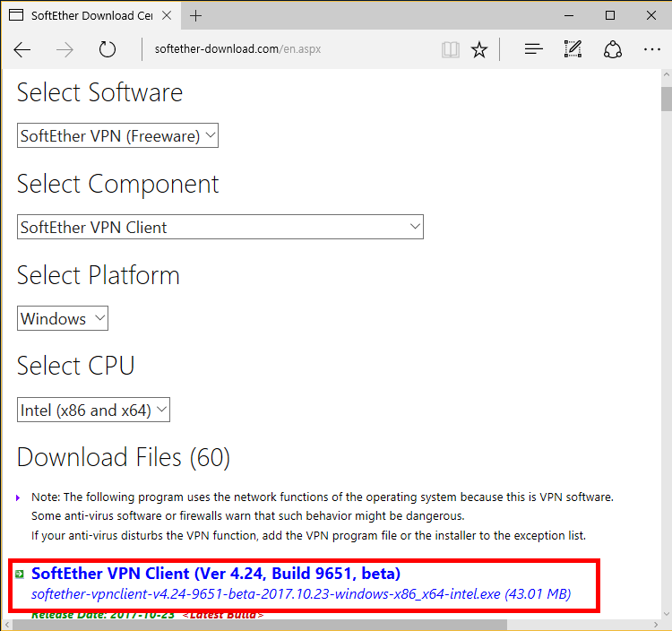Make a web note with pen icon
The image size is (672, 631).
573,49
